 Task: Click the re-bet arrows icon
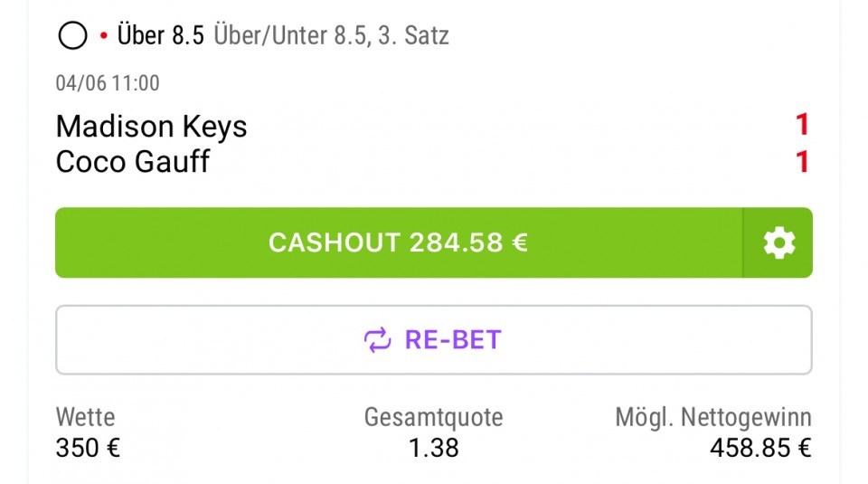tap(378, 339)
